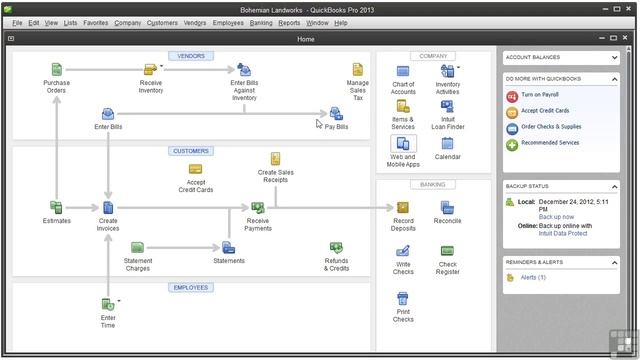Screen dimensions: 640x360
Task: Open the Banking menu
Action: click(261, 23)
